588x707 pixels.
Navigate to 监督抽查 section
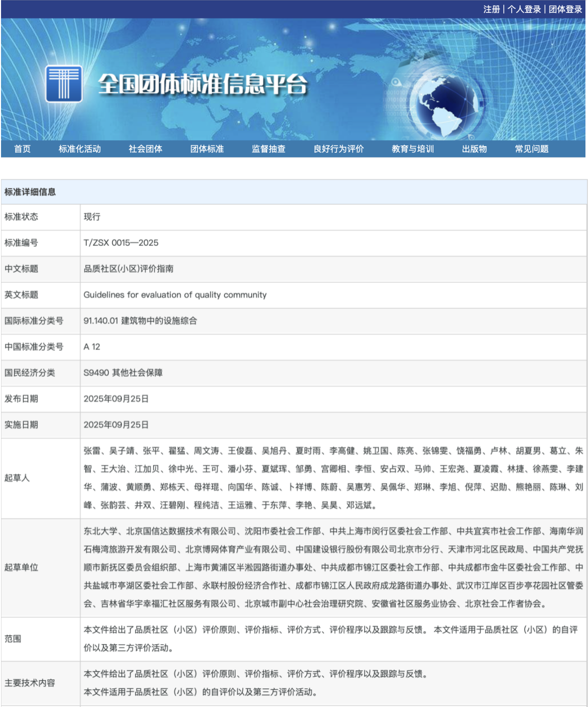(268, 149)
